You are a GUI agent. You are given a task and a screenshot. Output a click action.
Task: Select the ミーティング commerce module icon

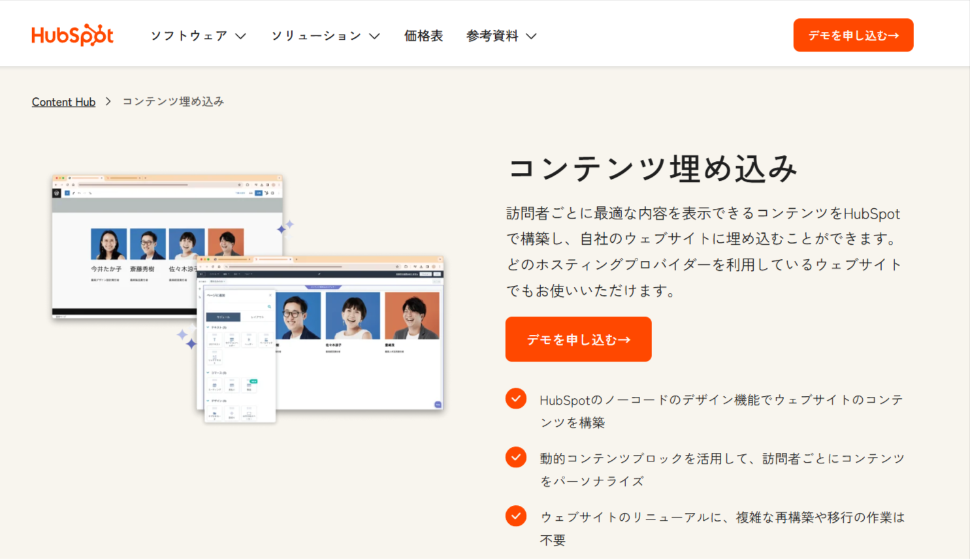214,385
